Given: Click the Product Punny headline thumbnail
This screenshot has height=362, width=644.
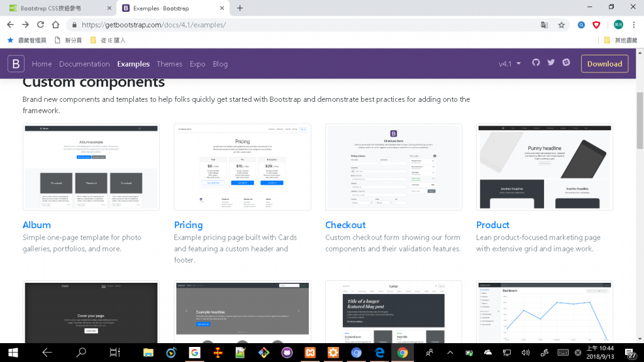Looking at the screenshot, I should pos(545,167).
